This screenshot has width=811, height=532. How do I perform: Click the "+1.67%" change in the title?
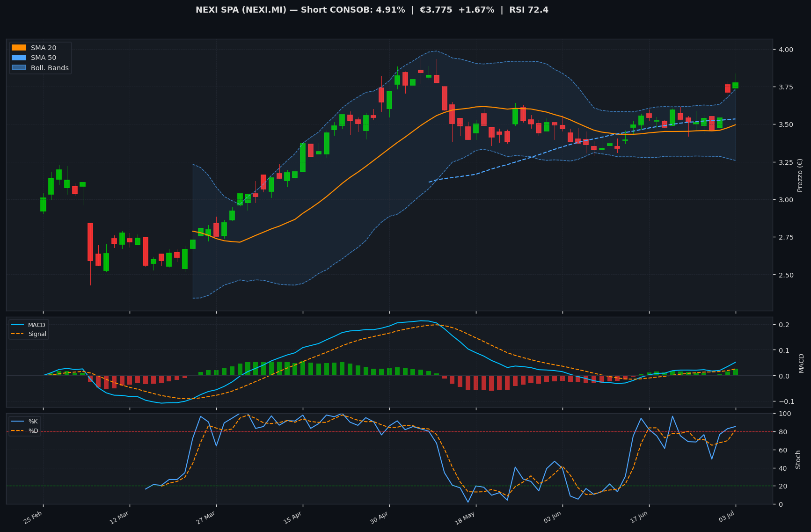475,10
